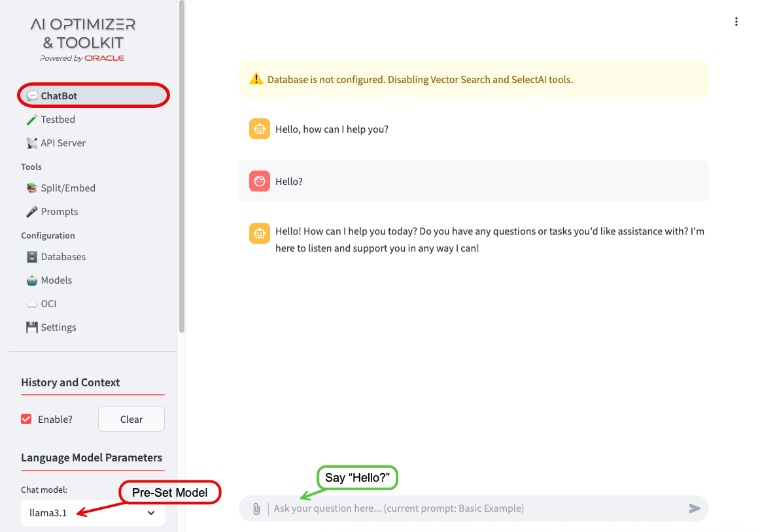Image resolution: width=760 pixels, height=532 pixels.
Task: Click the History and Context heading
Action: pos(70,382)
